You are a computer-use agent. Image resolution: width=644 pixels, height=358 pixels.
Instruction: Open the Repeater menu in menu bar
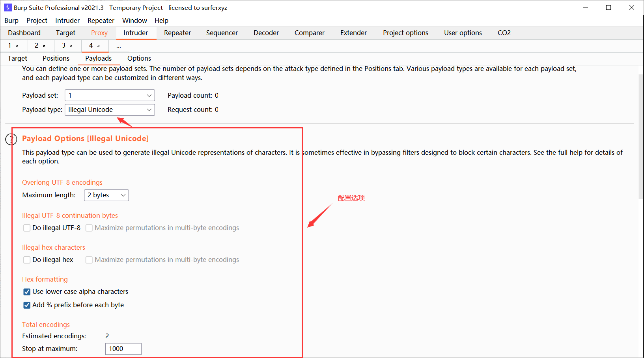pyautogui.click(x=101, y=20)
